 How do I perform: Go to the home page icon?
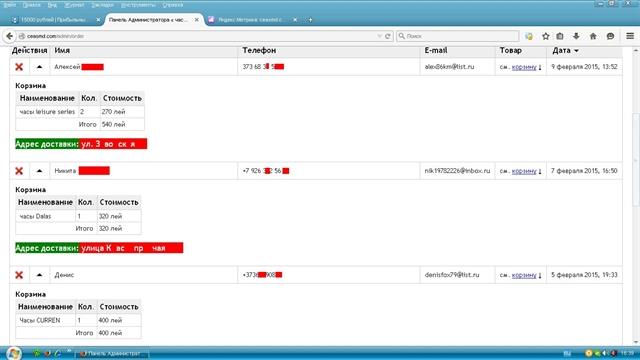[593, 36]
